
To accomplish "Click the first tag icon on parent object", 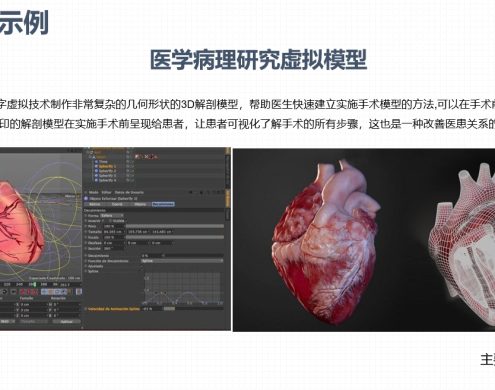I will click(x=137, y=157).
